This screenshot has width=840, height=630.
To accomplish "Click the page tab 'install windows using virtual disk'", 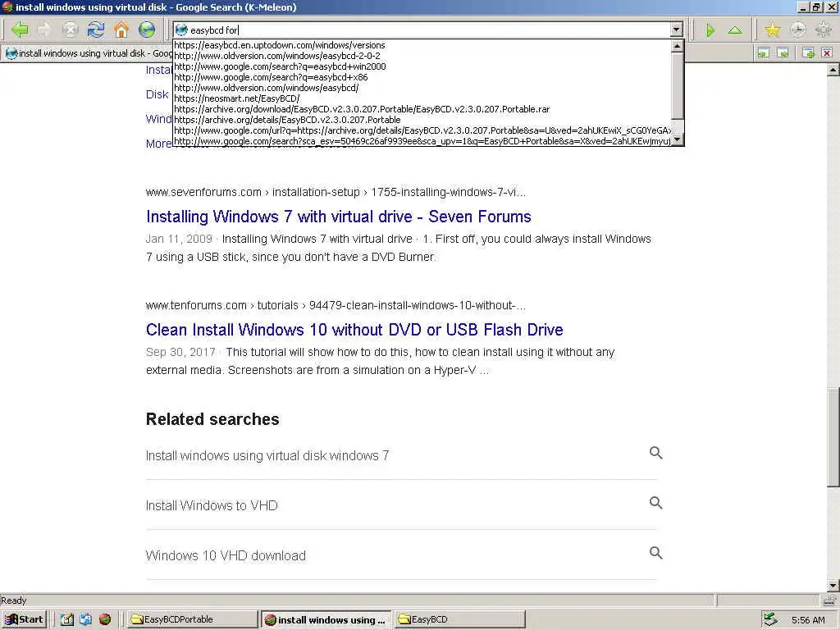I will point(89,53).
